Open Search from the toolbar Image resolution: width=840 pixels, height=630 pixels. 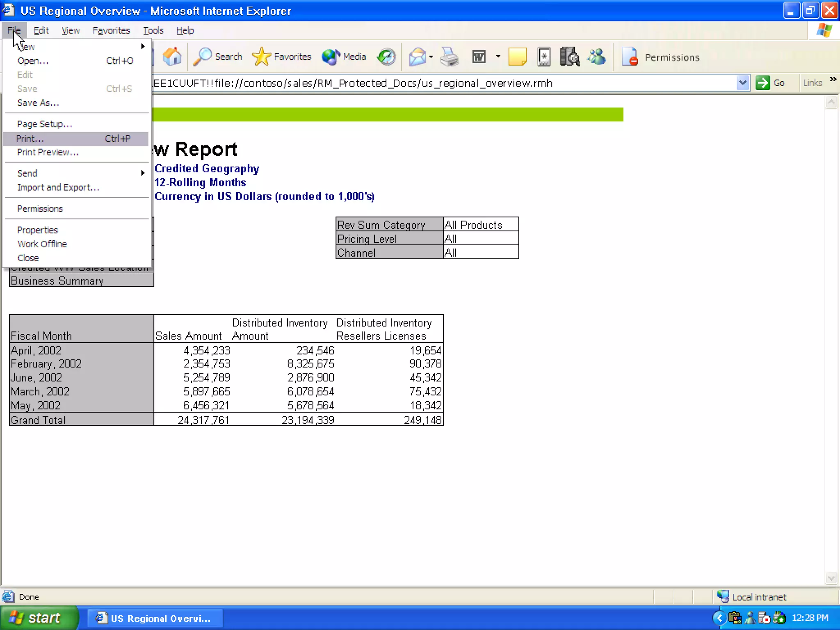tap(218, 57)
